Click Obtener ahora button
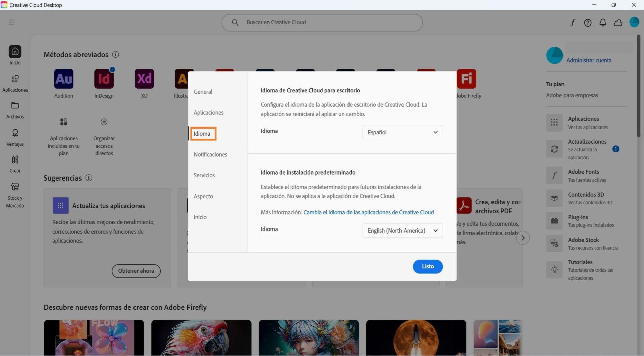 pos(136,271)
